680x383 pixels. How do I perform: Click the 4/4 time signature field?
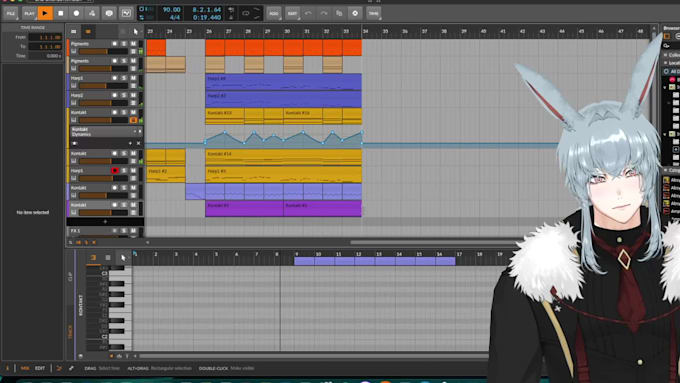[x=174, y=17]
